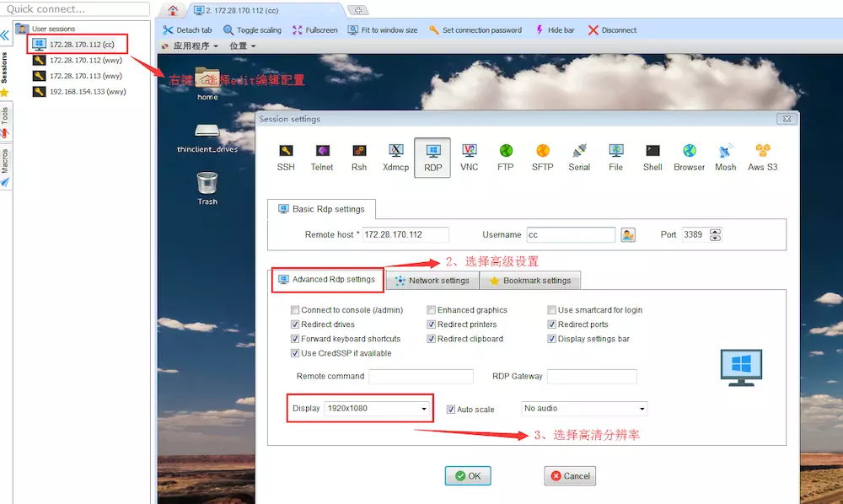Select the SSH session type icon
Screen dimensions: 843x504
point(286,158)
